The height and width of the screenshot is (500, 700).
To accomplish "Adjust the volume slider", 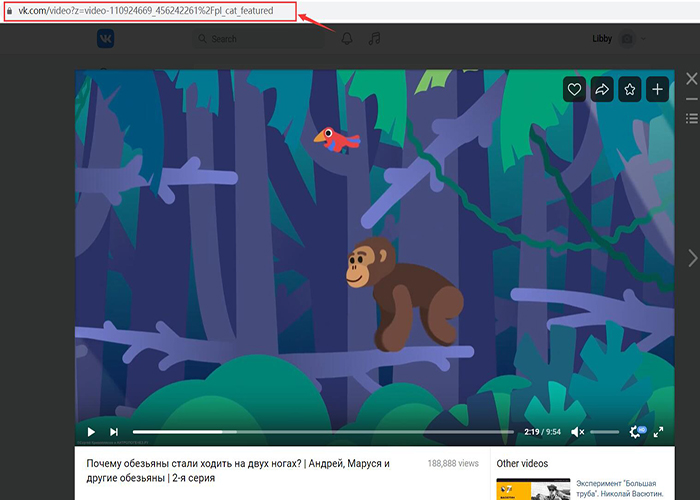I will click(604, 432).
